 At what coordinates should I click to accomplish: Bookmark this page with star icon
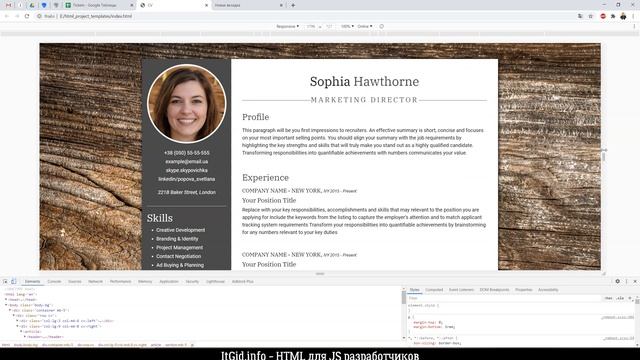591,16
